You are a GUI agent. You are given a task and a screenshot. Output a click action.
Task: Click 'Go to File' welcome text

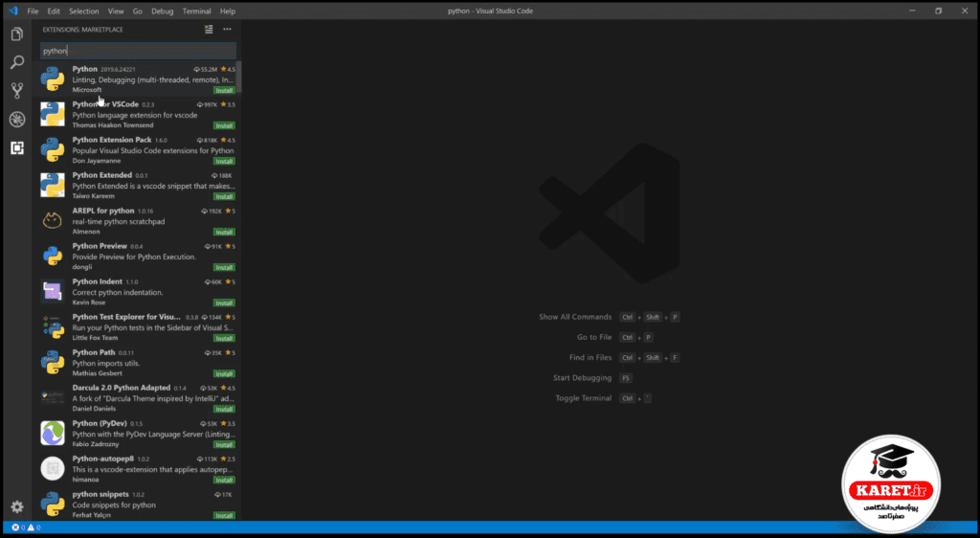pos(594,337)
